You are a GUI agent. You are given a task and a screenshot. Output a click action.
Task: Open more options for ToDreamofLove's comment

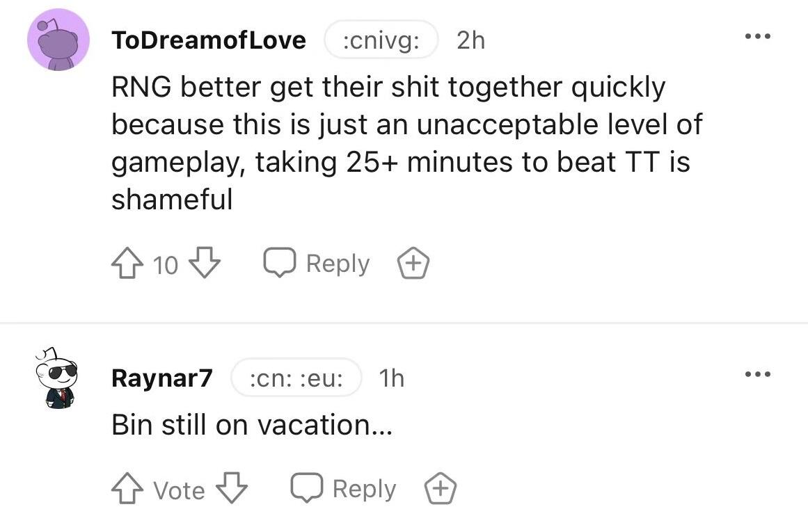757,36
